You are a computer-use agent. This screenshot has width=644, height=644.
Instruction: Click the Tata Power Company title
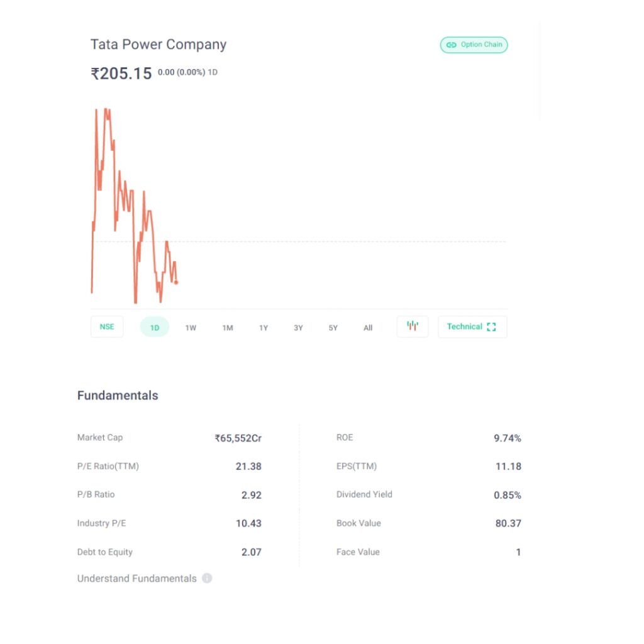[158, 44]
